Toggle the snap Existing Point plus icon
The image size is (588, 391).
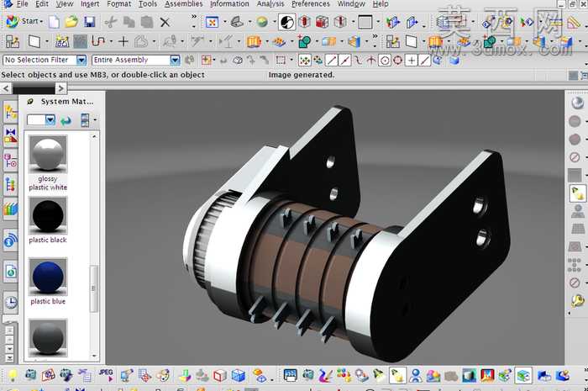tap(412, 60)
